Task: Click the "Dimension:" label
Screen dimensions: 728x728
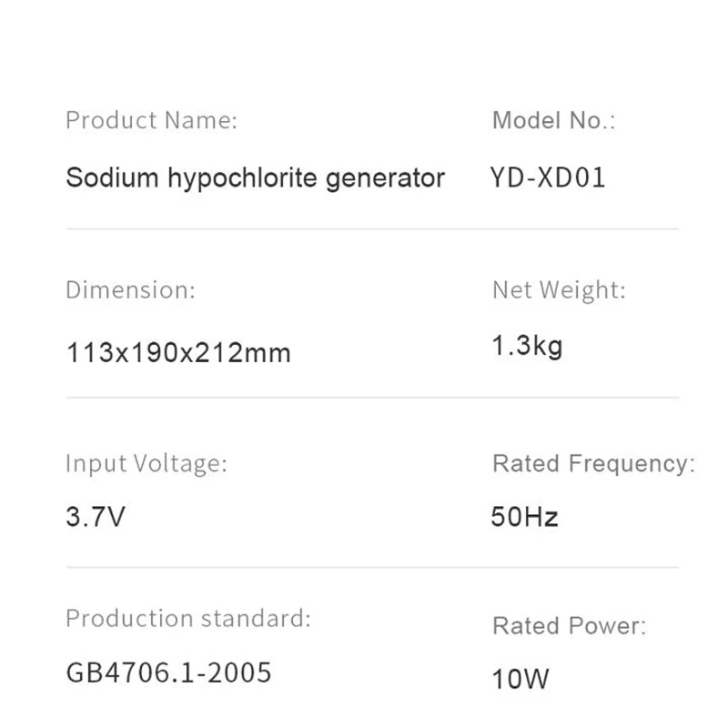Action: (130, 290)
